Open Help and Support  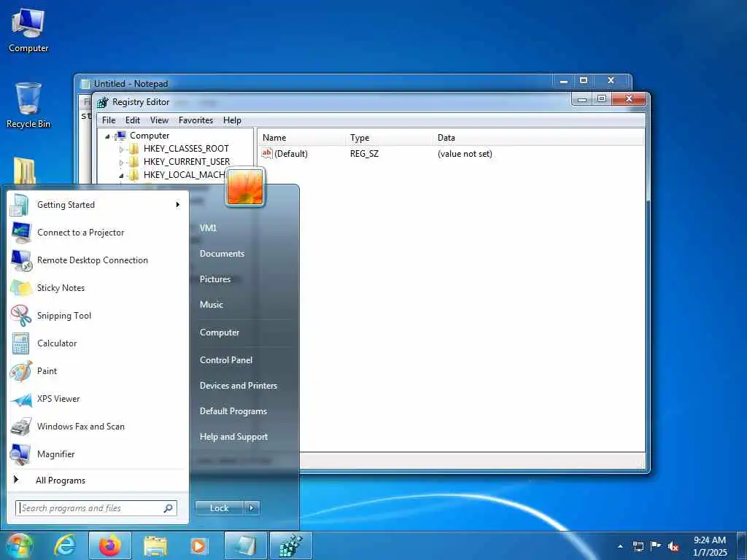pos(233,437)
